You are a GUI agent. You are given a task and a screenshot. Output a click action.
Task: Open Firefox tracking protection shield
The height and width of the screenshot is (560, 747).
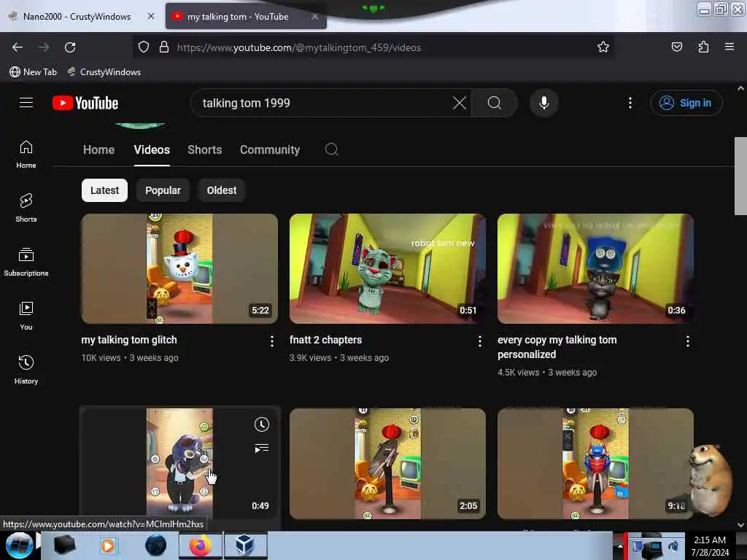(144, 47)
